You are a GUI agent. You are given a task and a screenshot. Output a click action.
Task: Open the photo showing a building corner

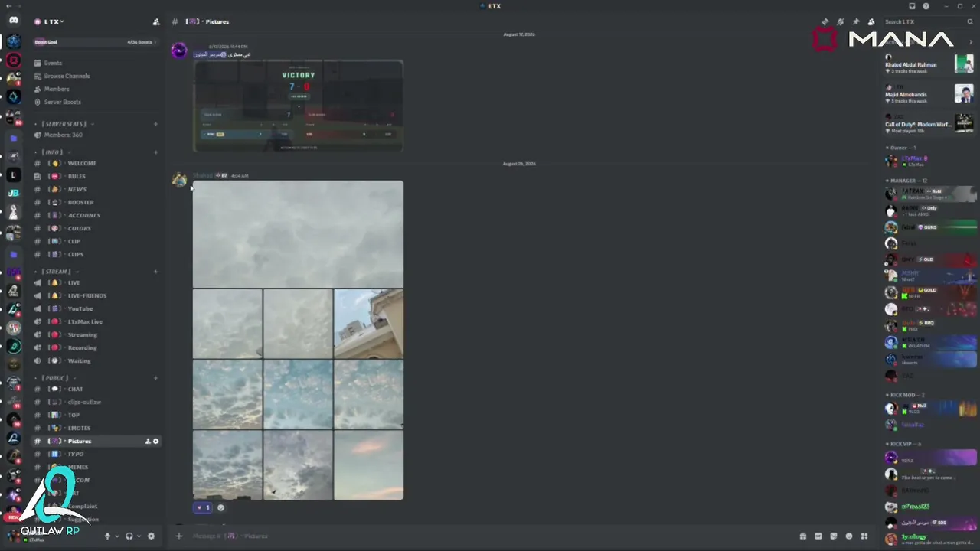(368, 324)
